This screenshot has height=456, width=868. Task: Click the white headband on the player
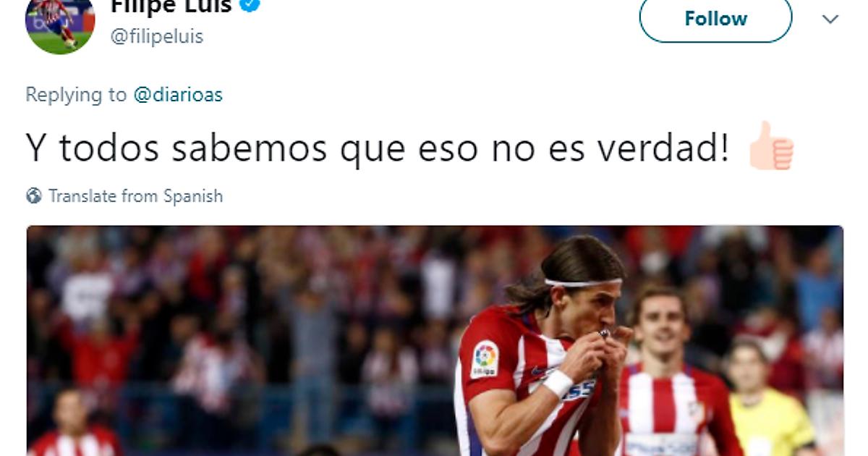click(583, 282)
